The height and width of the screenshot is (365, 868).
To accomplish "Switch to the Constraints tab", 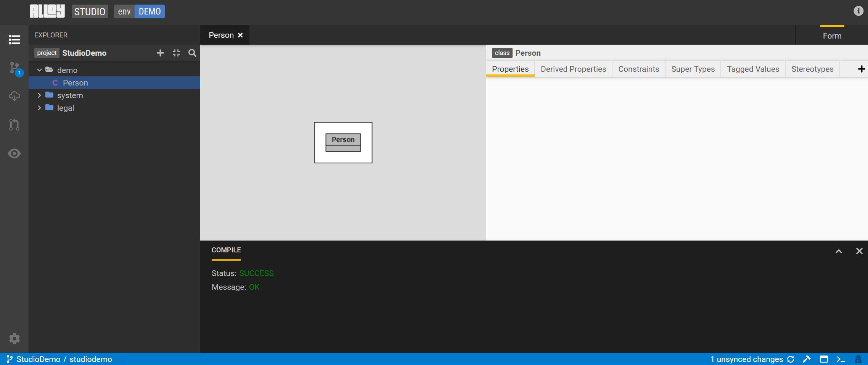I will point(638,69).
